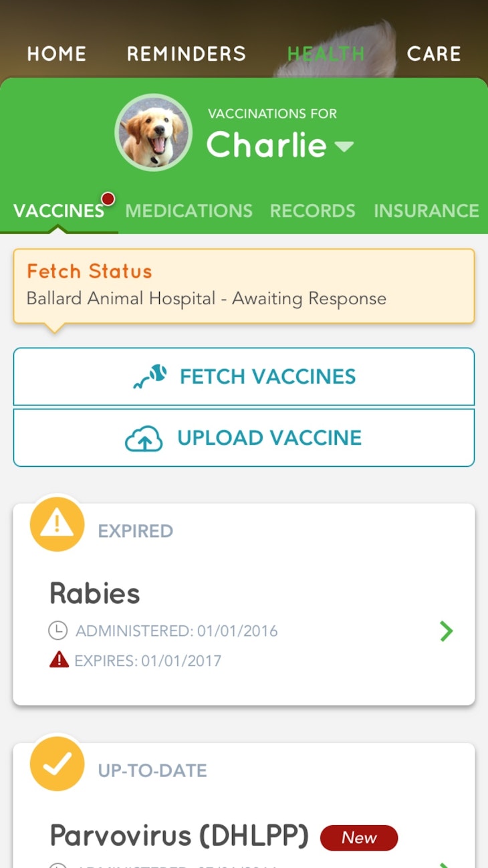The height and width of the screenshot is (868, 488).
Task: Click the cloud upload icon
Action: click(144, 439)
